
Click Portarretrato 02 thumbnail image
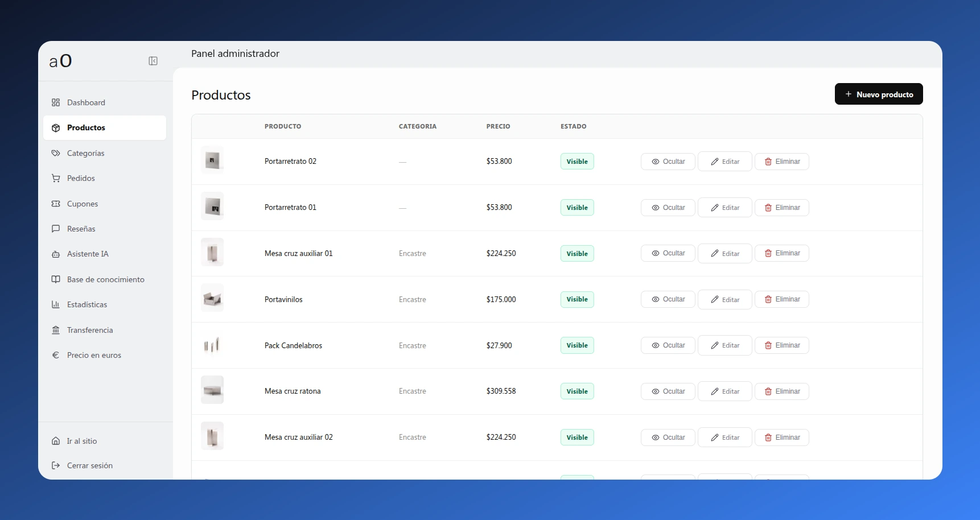212,160
